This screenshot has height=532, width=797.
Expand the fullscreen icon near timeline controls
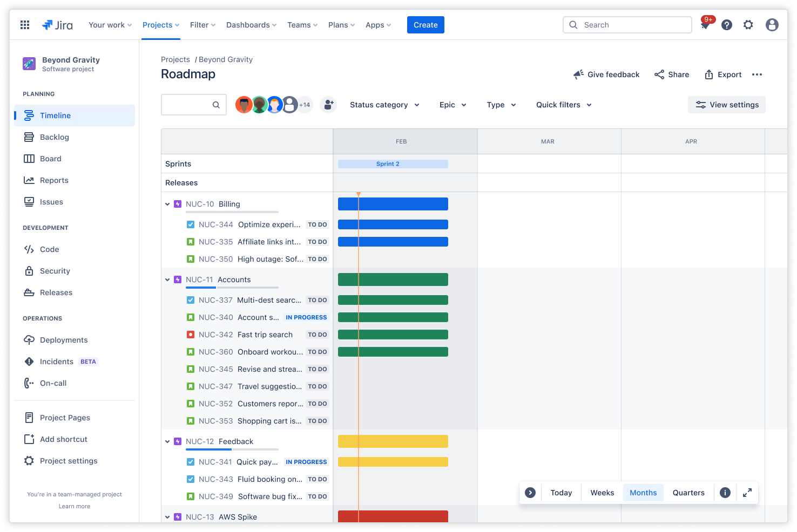(x=747, y=492)
